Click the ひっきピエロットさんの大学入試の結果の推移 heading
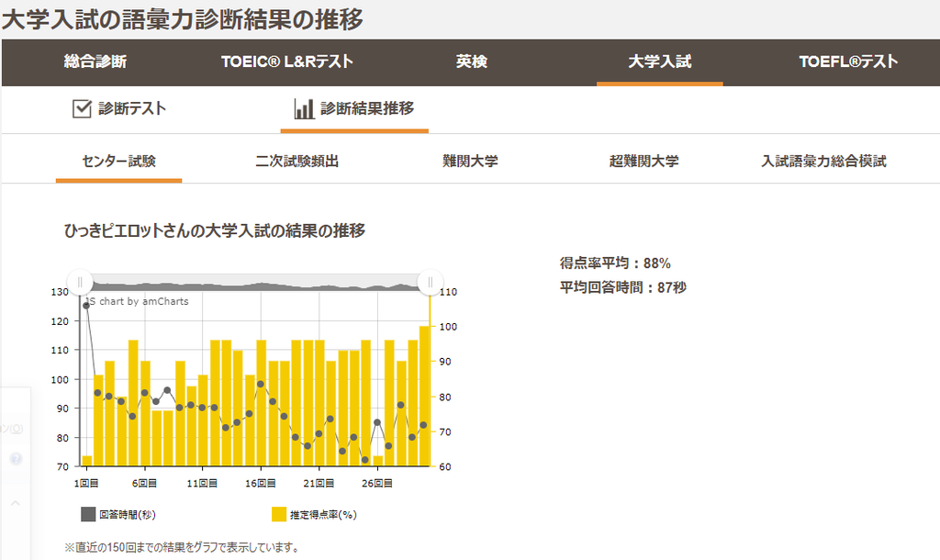 (x=215, y=230)
